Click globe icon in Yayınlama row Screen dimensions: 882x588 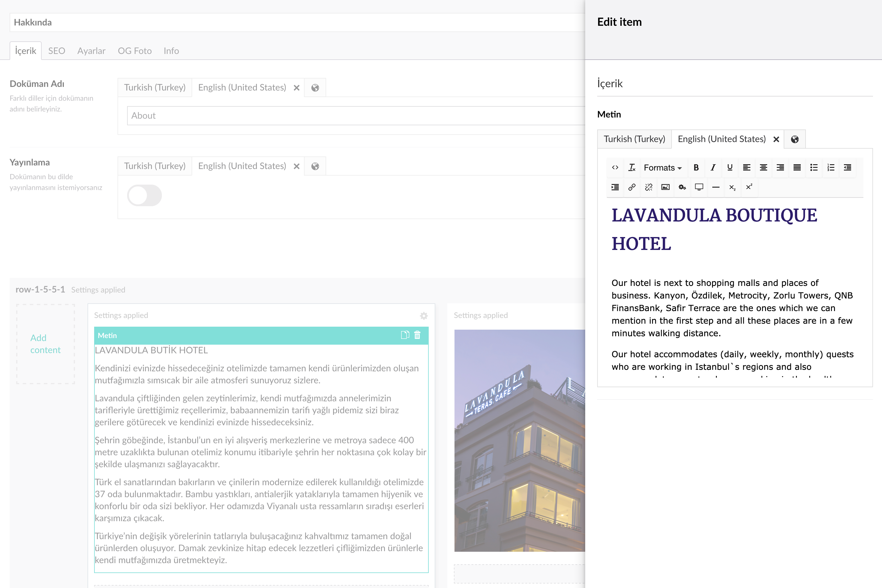(x=315, y=167)
